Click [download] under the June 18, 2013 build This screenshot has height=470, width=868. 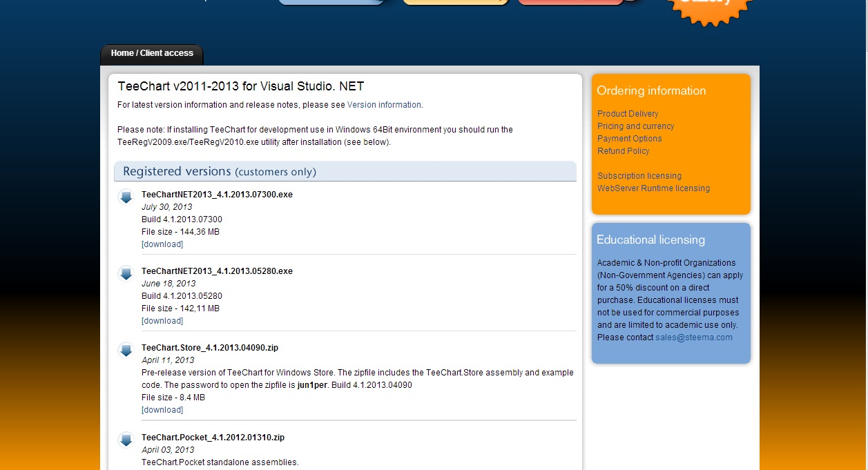click(x=162, y=321)
